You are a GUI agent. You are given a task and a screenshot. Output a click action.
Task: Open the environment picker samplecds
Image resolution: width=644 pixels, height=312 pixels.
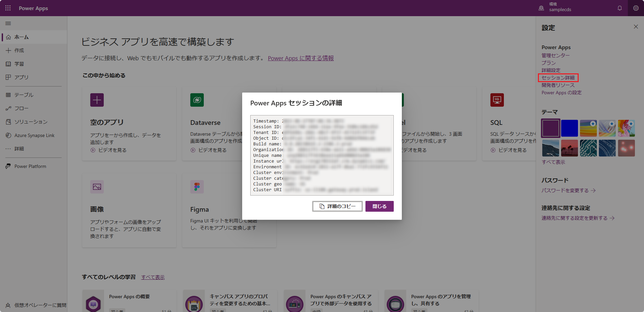pyautogui.click(x=555, y=8)
